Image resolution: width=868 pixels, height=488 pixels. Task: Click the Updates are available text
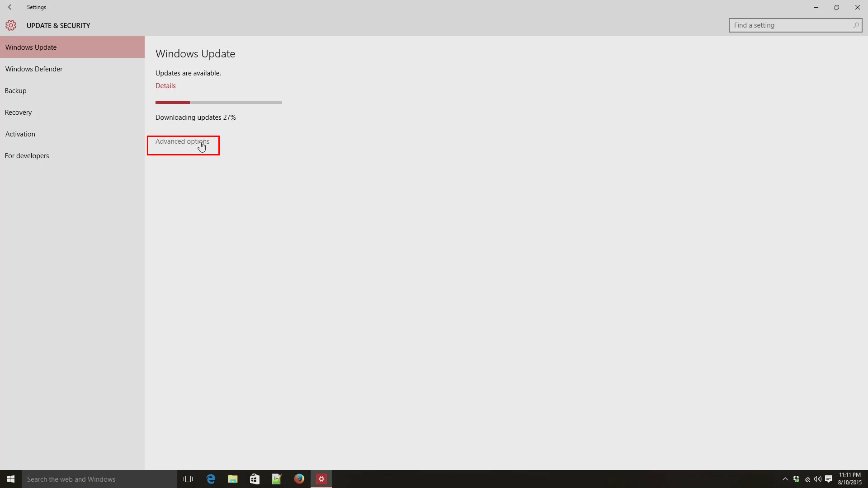coord(188,73)
